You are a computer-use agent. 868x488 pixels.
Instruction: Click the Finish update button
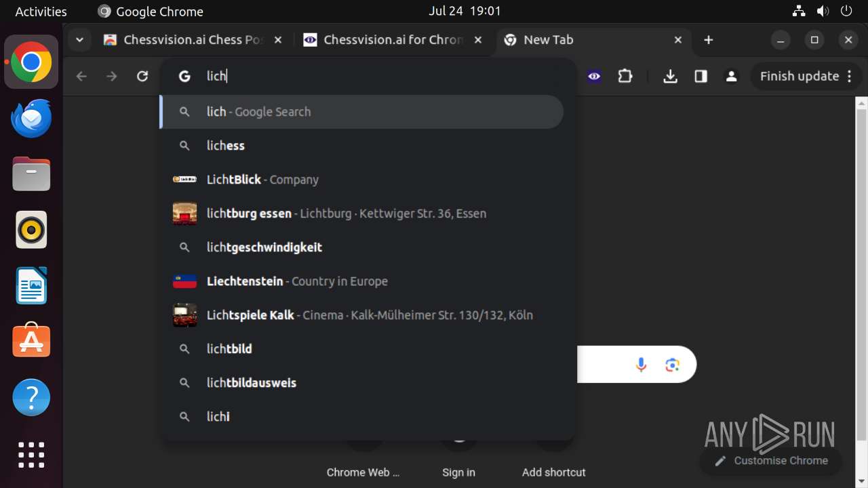tap(800, 77)
